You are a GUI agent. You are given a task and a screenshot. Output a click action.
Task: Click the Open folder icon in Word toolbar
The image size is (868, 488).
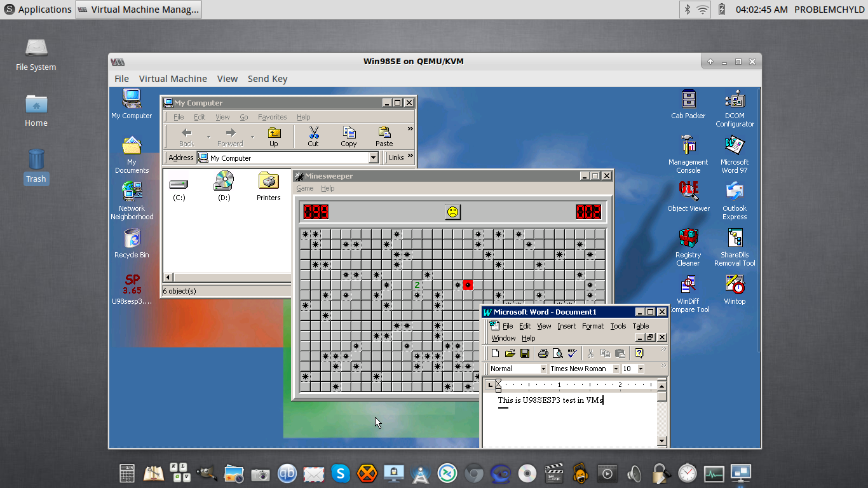coord(510,353)
